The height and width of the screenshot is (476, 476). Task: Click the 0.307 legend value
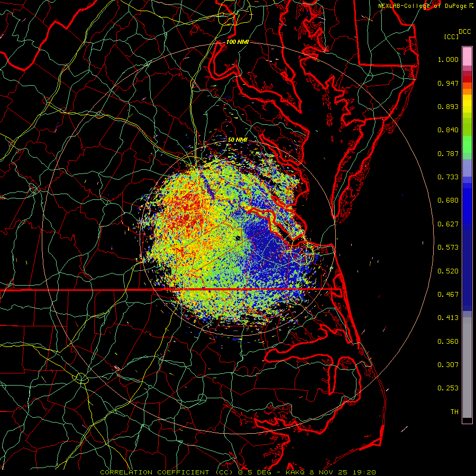click(x=448, y=365)
